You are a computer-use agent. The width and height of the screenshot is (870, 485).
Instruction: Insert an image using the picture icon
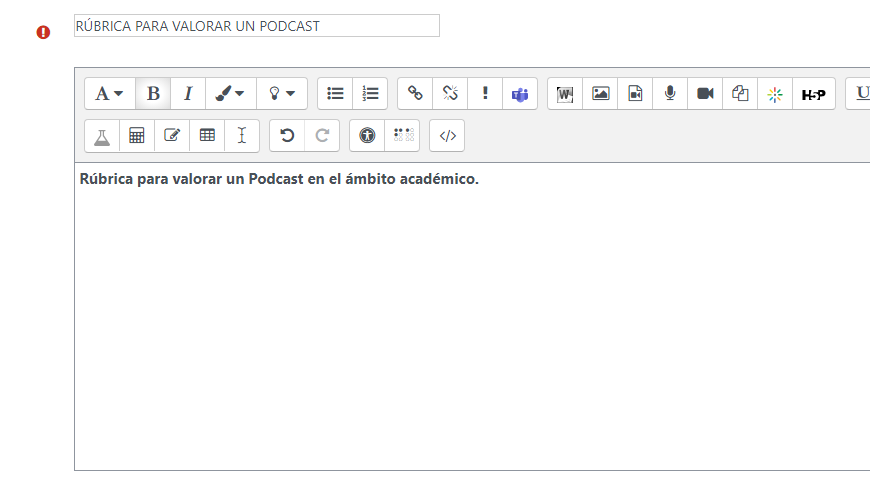coord(600,94)
